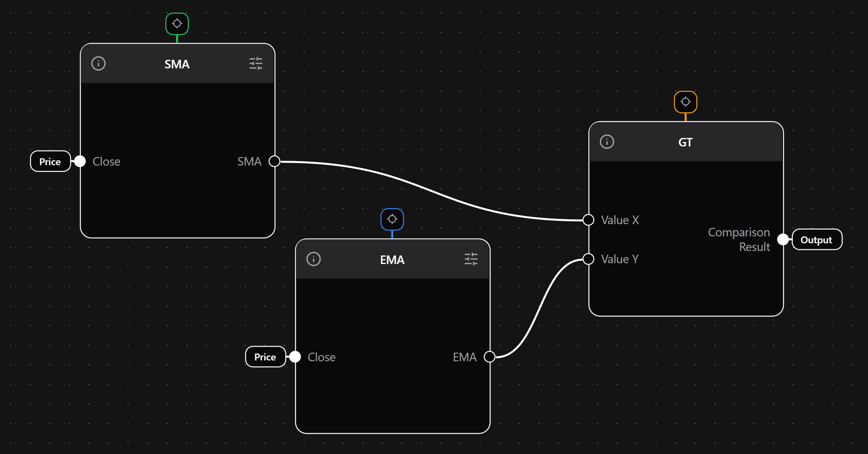The image size is (868, 454).
Task: Select the blue target icon above EMA
Action: point(392,218)
